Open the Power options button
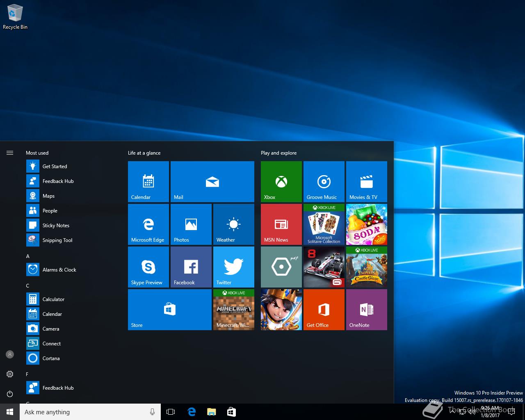Image resolution: width=525 pixels, height=420 pixels. pos(10,394)
